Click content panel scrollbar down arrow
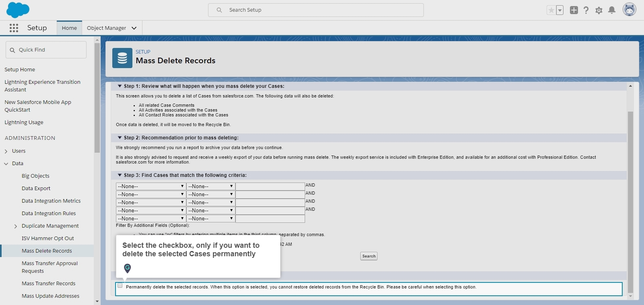 [630, 296]
